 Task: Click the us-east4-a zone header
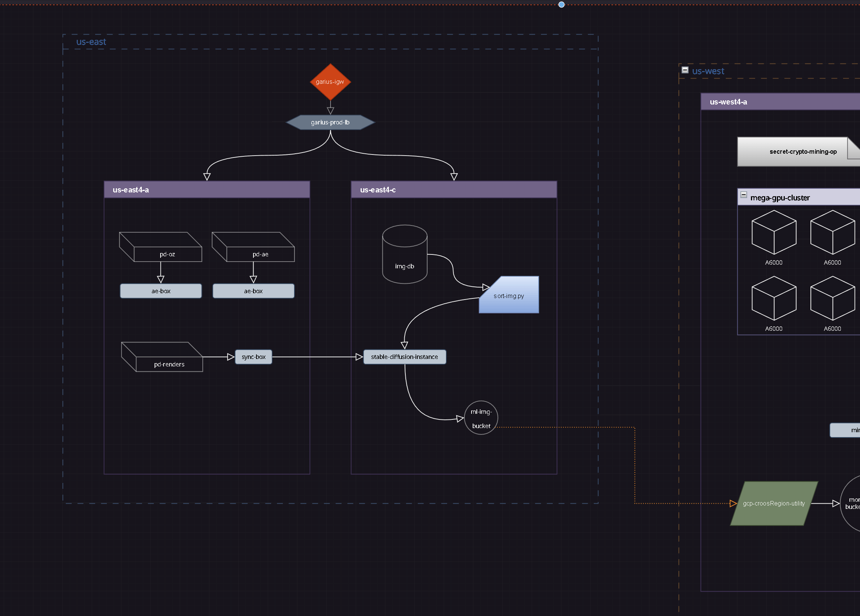pyautogui.click(x=207, y=189)
